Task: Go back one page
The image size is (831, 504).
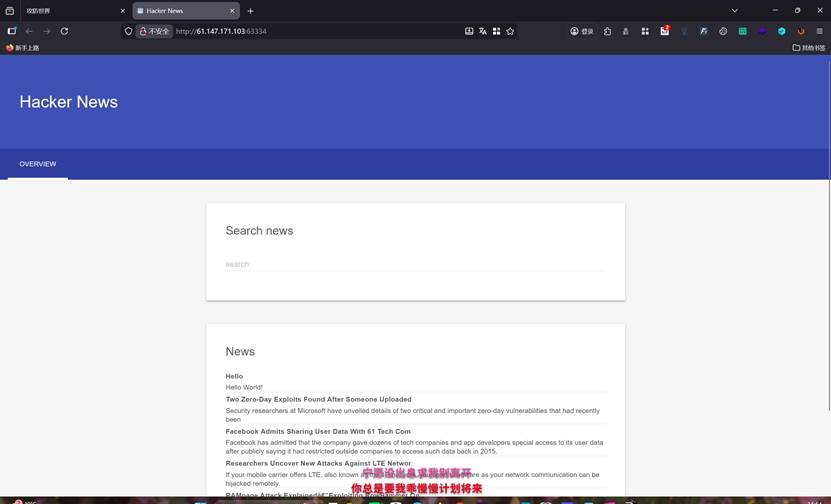Action: tap(29, 31)
